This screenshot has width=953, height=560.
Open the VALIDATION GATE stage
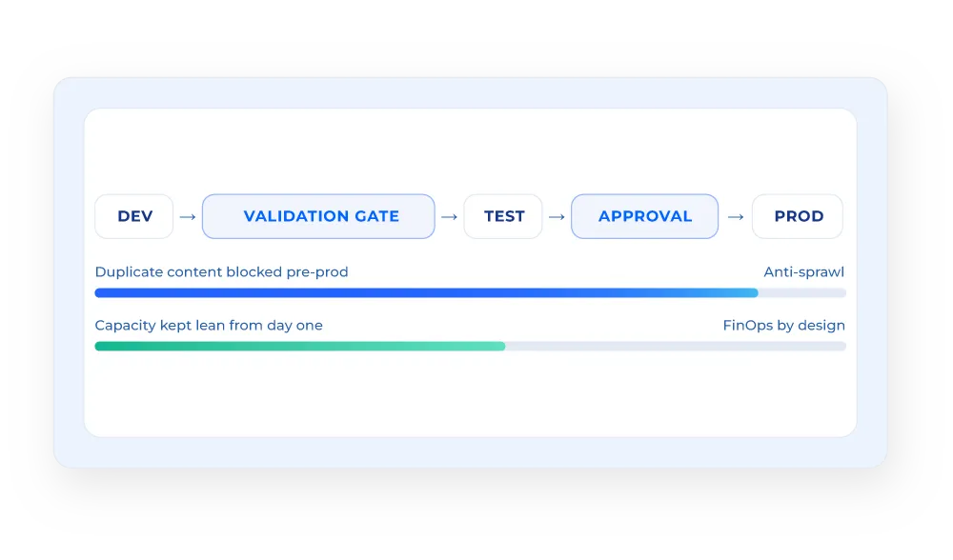point(318,216)
